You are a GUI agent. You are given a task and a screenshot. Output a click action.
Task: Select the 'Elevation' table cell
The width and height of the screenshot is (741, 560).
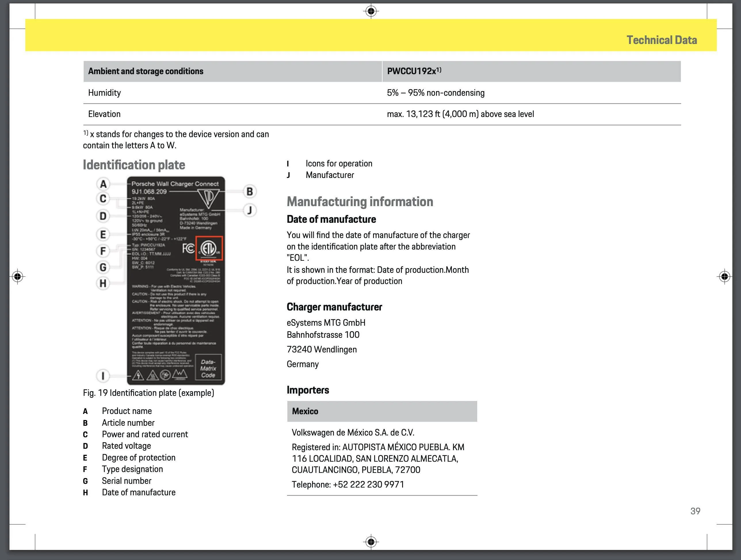click(x=104, y=114)
